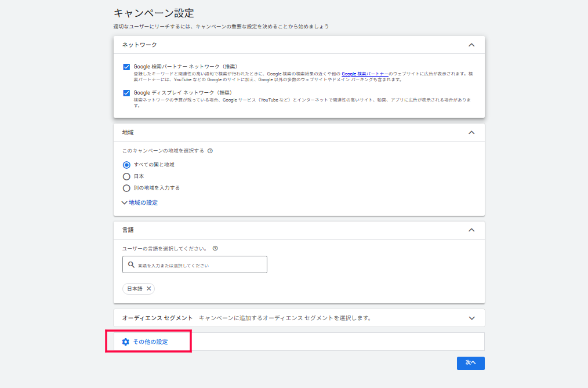This screenshot has height=388, width=588.
Task: Click the その他の設定 label
Action: pos(150,342)
